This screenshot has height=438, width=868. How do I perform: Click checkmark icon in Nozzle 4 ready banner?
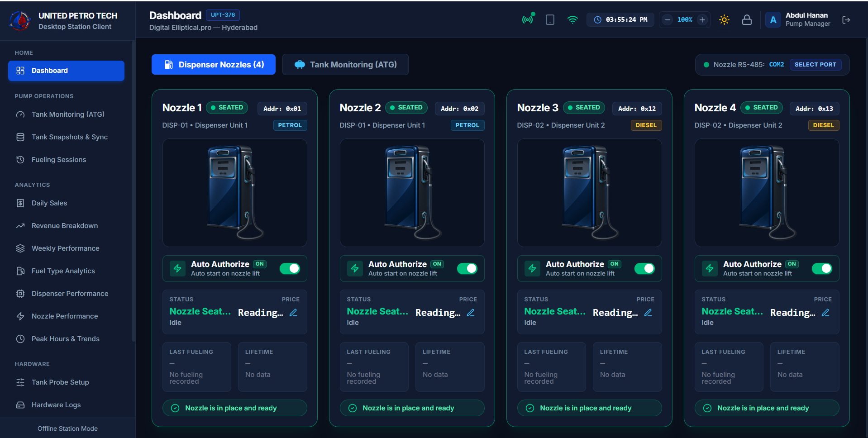(707, 408)
